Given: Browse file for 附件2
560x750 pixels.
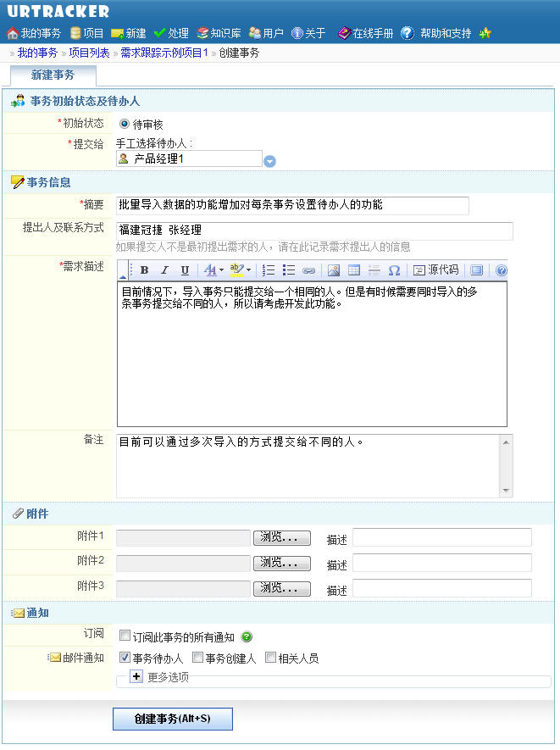Looking at the screenshot, I should click(281, 563).
